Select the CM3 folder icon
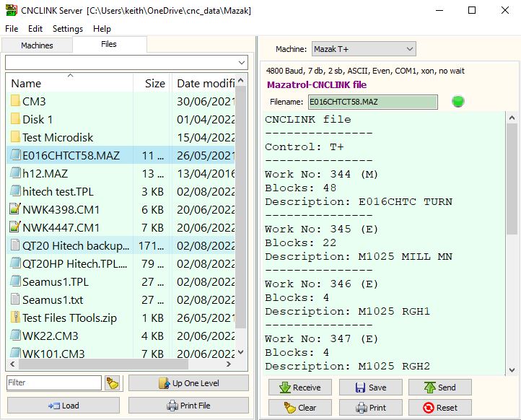Image resolution: width=521 pixels, height=420 pixels. (14, 101)
